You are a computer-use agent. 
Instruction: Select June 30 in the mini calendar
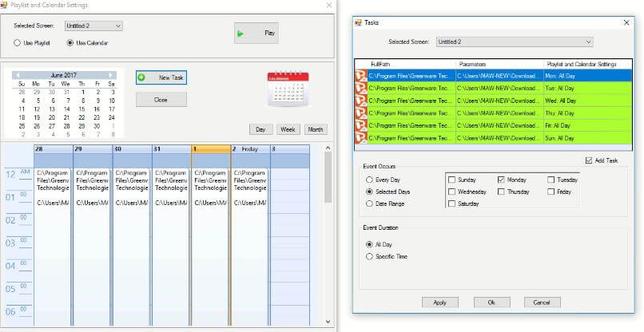tap(97, 126)
